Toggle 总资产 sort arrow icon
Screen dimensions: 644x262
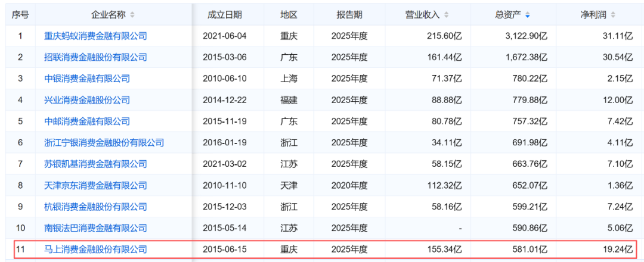pos(528,15)
